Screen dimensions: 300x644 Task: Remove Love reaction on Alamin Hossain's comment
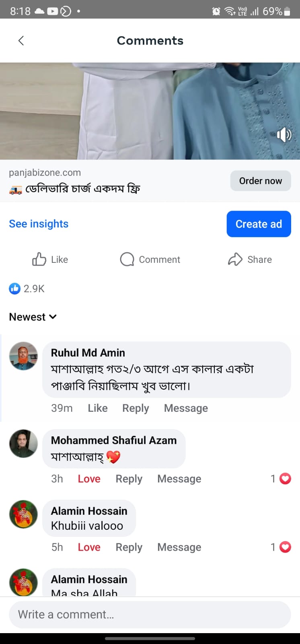89,547
